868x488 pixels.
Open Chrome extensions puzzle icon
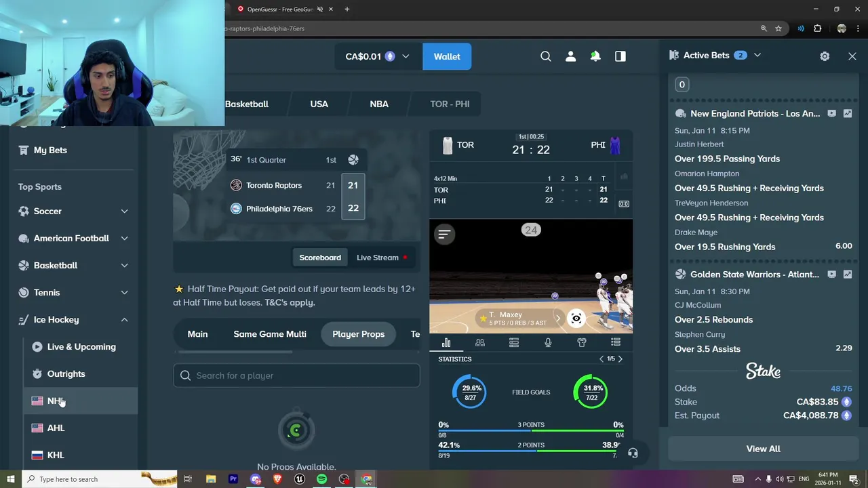pyautogui.click(x=817, y=28)
